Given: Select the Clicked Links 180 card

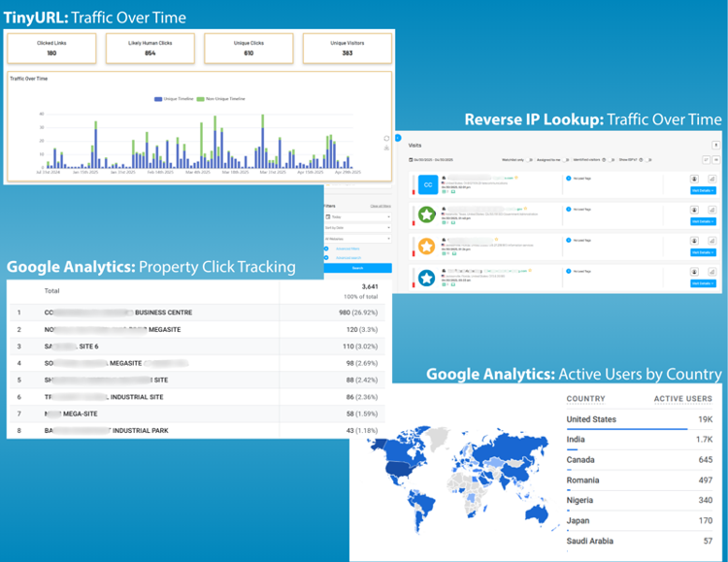Looking at the screenshot, I should 51,48.
